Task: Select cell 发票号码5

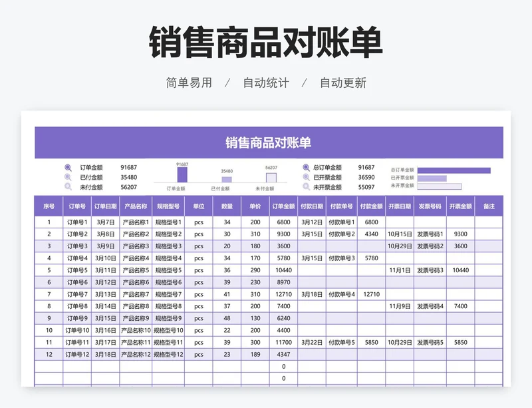Action: [430, 342]
